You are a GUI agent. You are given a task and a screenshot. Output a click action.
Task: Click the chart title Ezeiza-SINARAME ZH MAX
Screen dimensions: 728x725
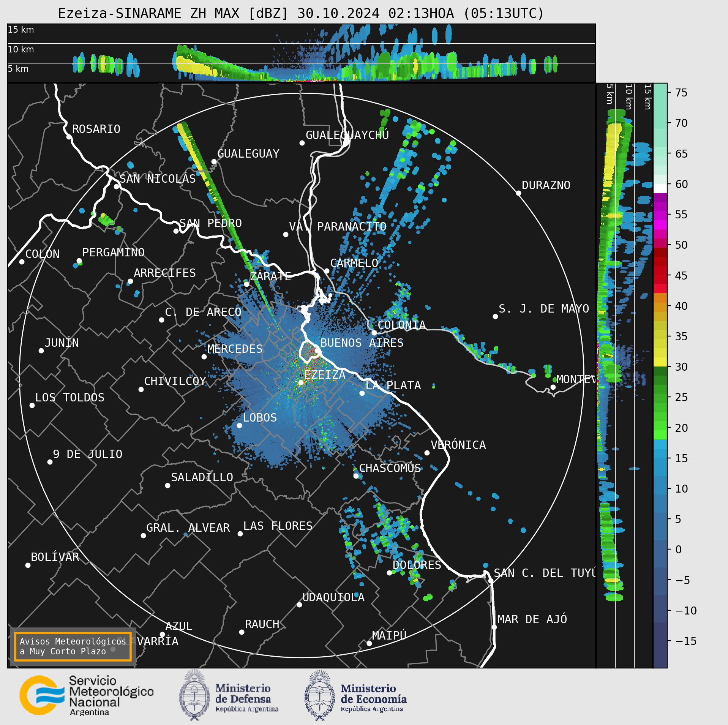(301, 13)
